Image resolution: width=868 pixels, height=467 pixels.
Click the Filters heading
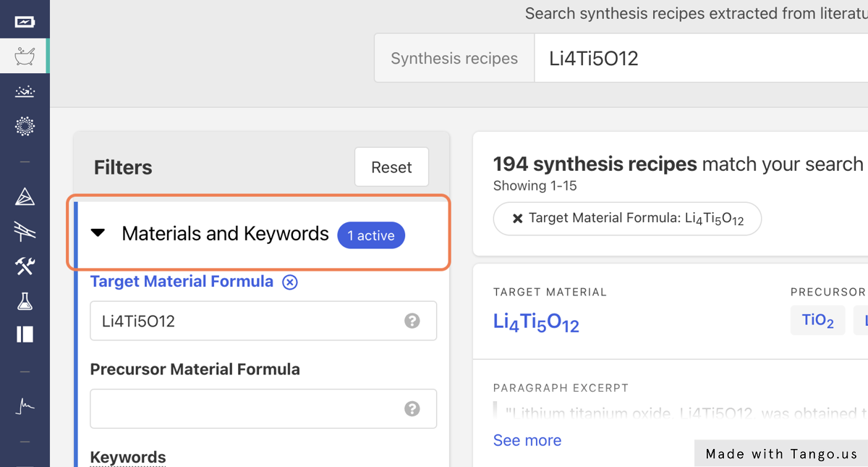(123, 168)
